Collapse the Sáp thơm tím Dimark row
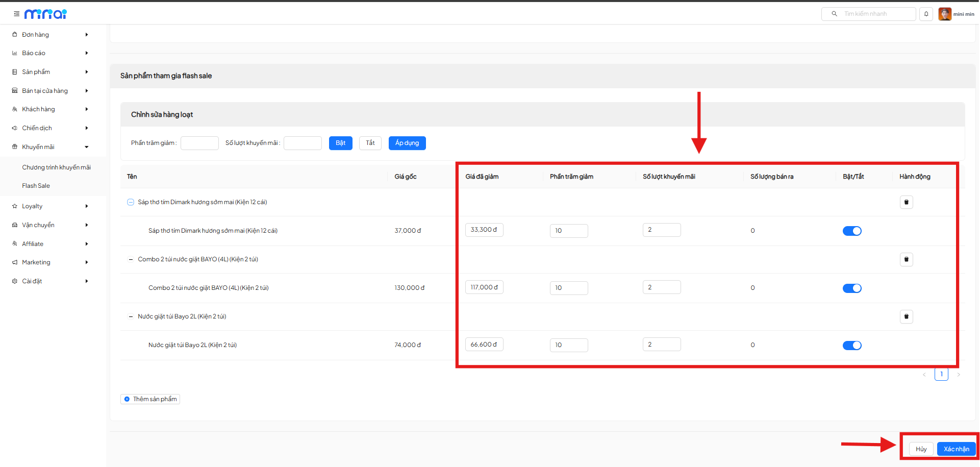This screenshot has height=467, width=980. [131, 202]
